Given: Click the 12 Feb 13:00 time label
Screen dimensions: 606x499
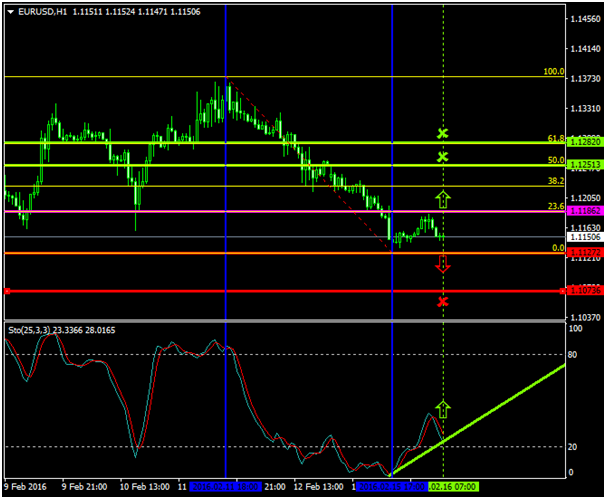Looking at the screenshot, I should [x=318, y=487].
